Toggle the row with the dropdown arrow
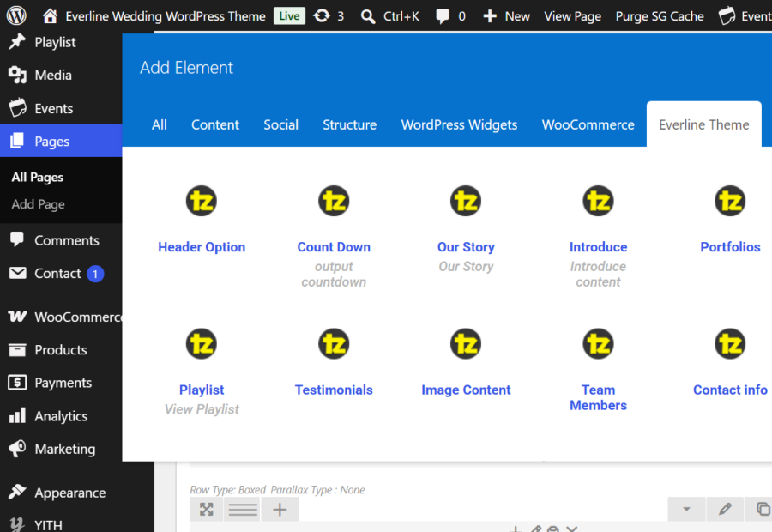The width and height of the screenshot is (772, 532). 686,509
